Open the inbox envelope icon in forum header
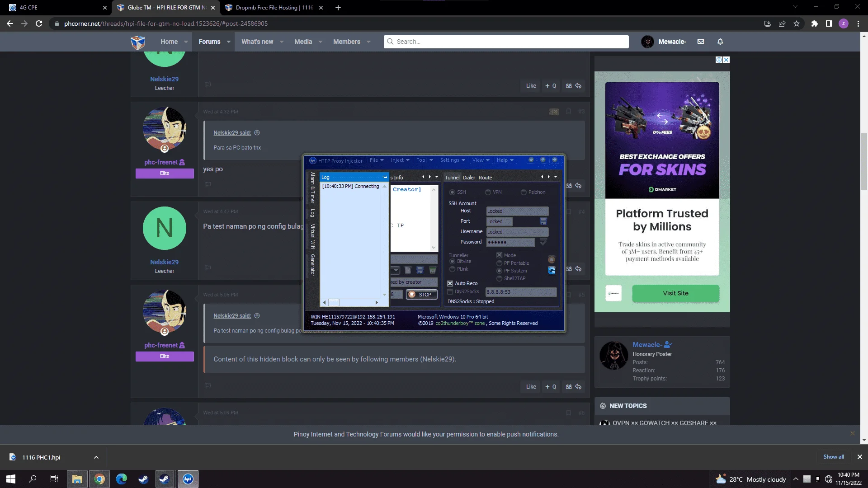Viewport: 868px width, 488px height. (x=701, y=42)
